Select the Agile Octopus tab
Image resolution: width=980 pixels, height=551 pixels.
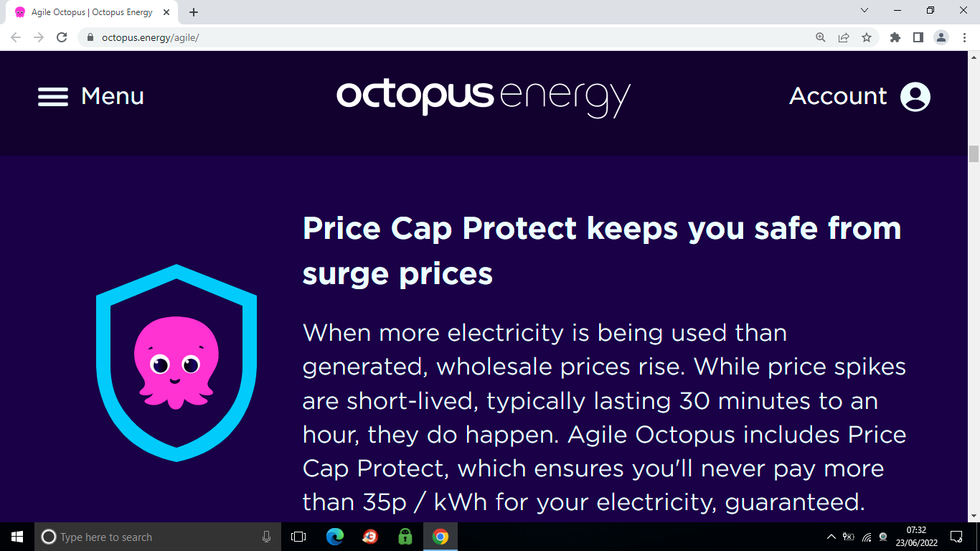92,12
